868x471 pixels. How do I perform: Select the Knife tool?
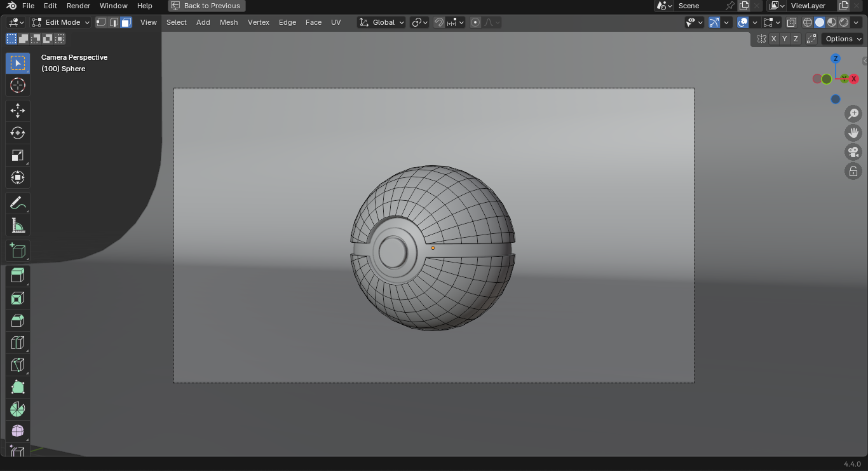coord(18,365)
